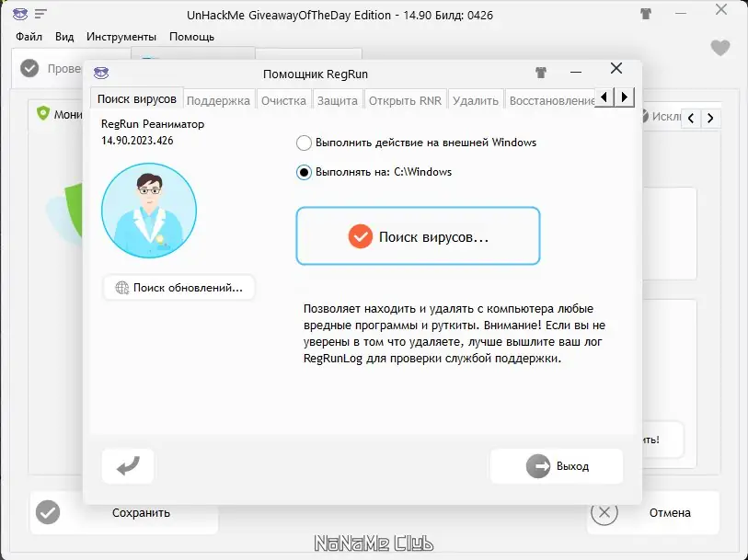Switch to the "Удалить" tab
The width and height of the screenshot is (748, 560).
475,100
